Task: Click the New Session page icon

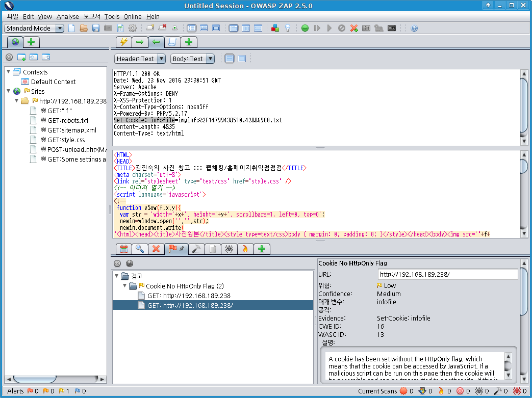Action: 71,28
